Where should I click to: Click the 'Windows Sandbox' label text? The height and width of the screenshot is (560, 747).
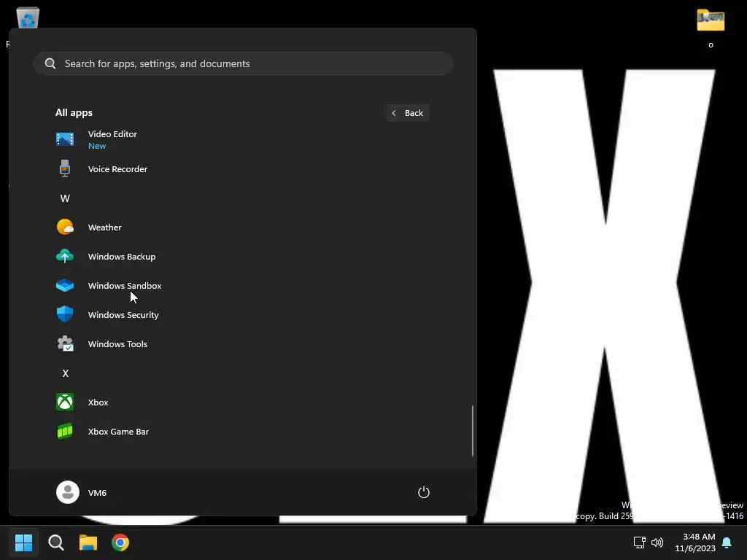(125, 285)
